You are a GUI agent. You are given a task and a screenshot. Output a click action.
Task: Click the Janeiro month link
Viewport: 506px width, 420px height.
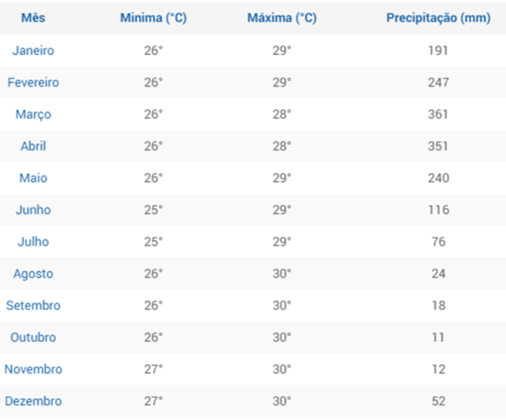tap(33, 51)
